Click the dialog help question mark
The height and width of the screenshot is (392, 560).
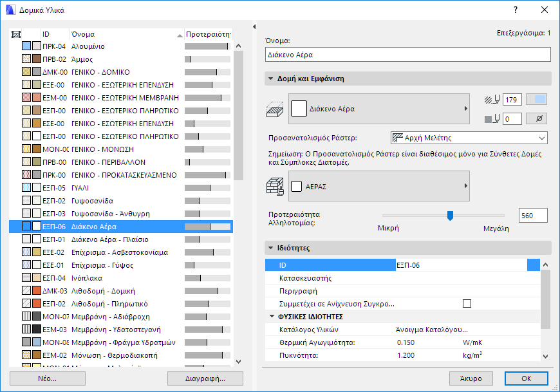(516, 10)
